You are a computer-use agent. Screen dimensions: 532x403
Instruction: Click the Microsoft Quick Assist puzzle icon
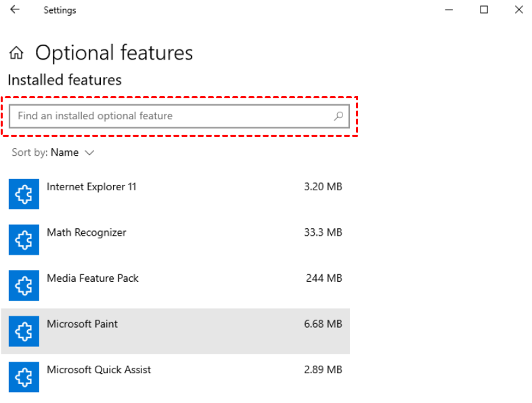pos(24,377)
